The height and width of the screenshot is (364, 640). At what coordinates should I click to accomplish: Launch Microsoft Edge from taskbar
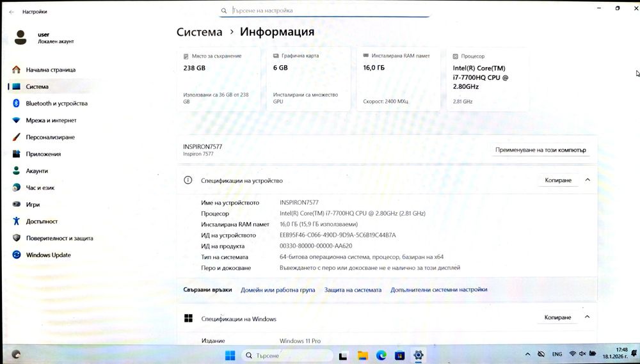(x=381, y=356)
